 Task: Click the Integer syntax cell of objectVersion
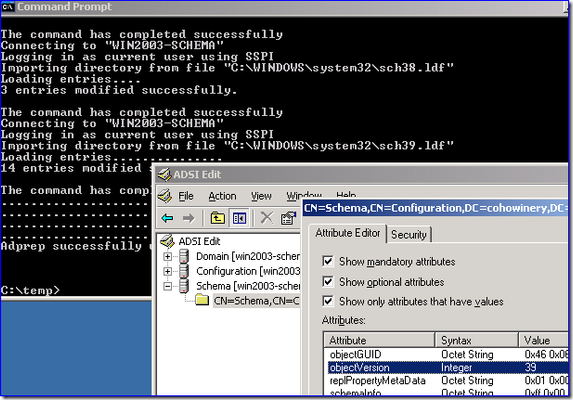point(456,367)
